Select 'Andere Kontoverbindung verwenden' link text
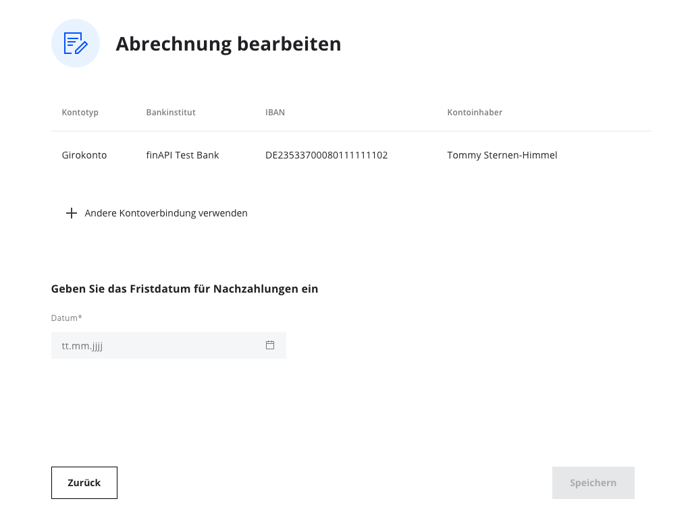Screen dimensions: 688x530 click(x=166, y=213)
